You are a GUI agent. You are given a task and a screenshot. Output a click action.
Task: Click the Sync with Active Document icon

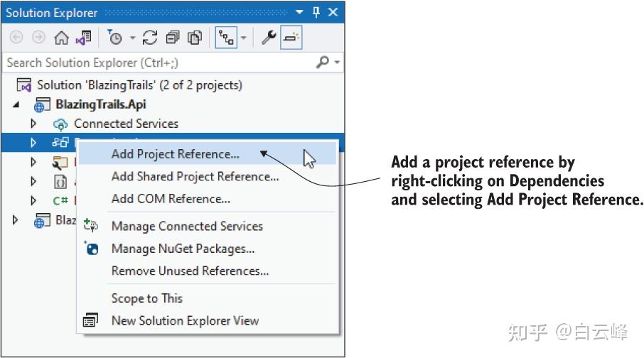pyautogui.click(x=150, y=38)
